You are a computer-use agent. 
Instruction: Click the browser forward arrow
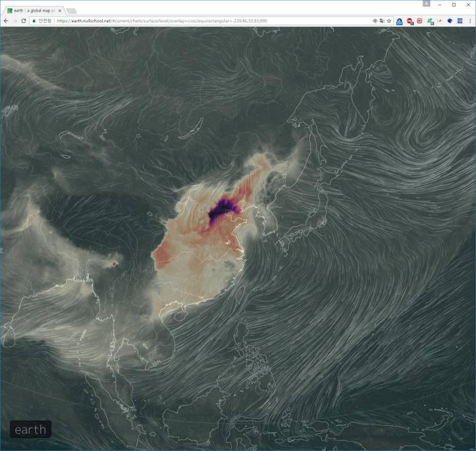(15, 21)
